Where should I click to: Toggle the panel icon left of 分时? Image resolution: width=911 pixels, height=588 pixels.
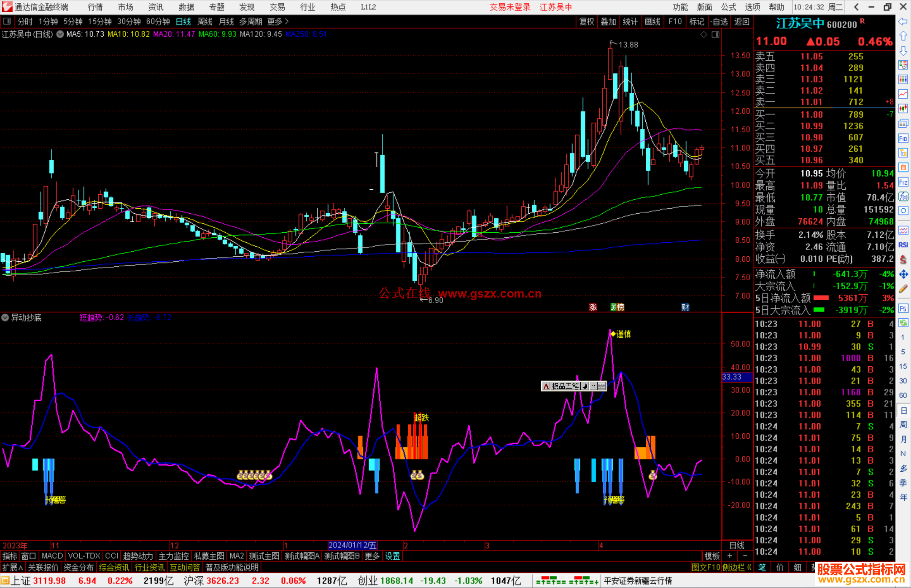tap(7, 21)
